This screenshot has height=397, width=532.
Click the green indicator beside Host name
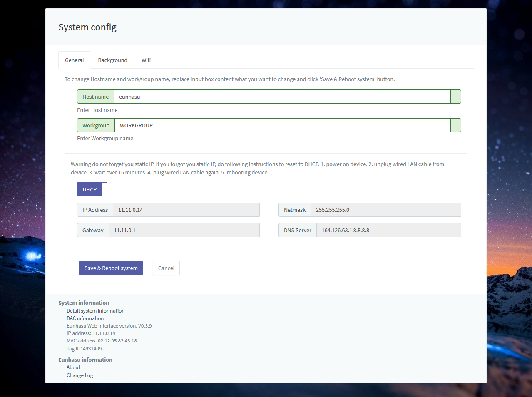point(456,97)
